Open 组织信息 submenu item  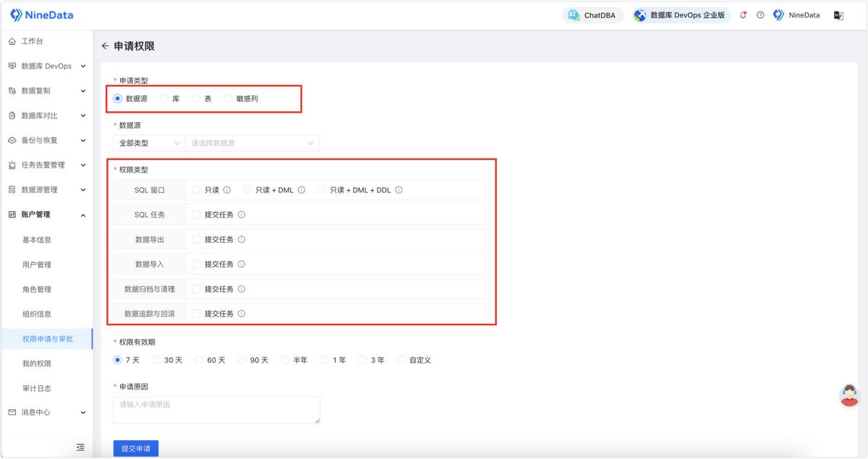pyautogui.click(x=37, y=314)
